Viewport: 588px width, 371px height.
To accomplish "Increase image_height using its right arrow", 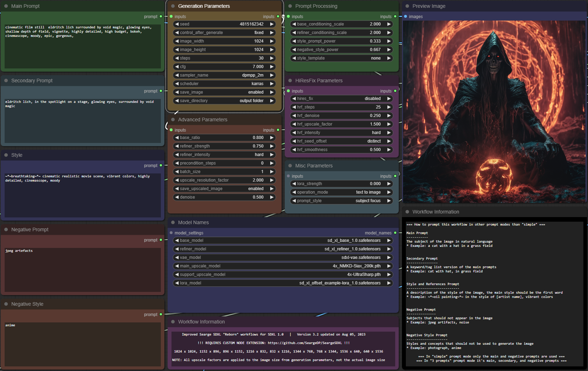I will pos(272,50).
